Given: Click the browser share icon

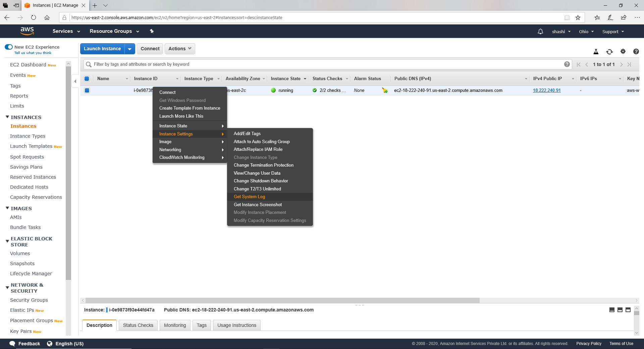Looking at the screenshot, I should [x=624, y=17].
